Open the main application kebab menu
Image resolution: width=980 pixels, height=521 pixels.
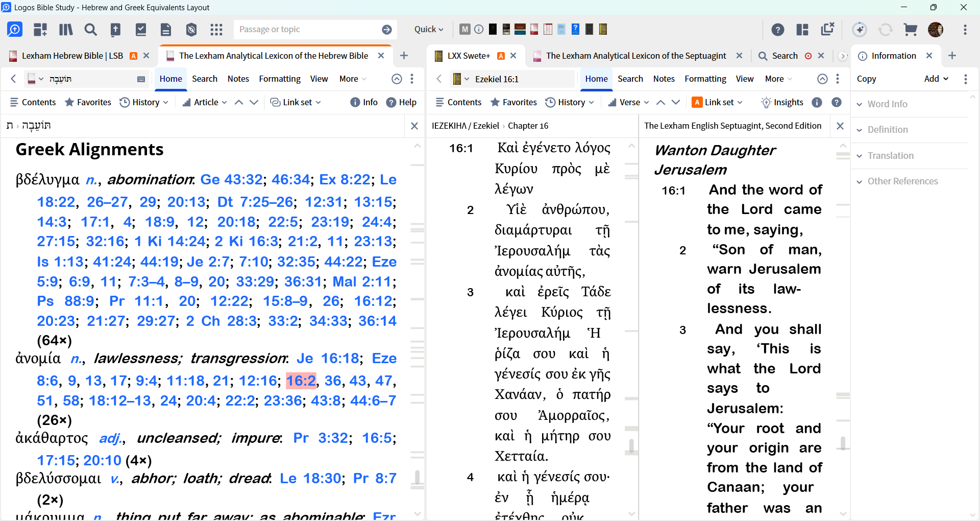point(965,30)
